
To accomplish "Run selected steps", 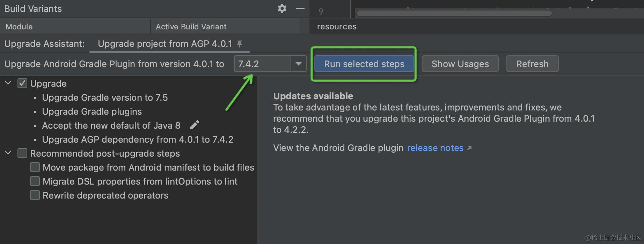I will 364,64.
